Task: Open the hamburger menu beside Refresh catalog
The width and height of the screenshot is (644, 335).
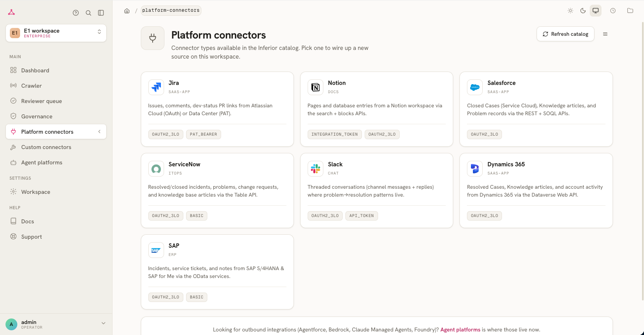Action: click(605, 34)
